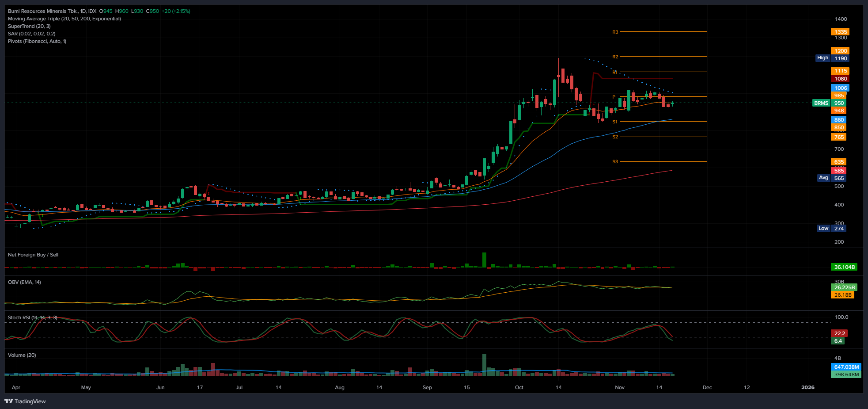The width and height of the screenshot is (868, 409).
Task: Click the 2026 label on time axis
Action: [x=807, y=387]
